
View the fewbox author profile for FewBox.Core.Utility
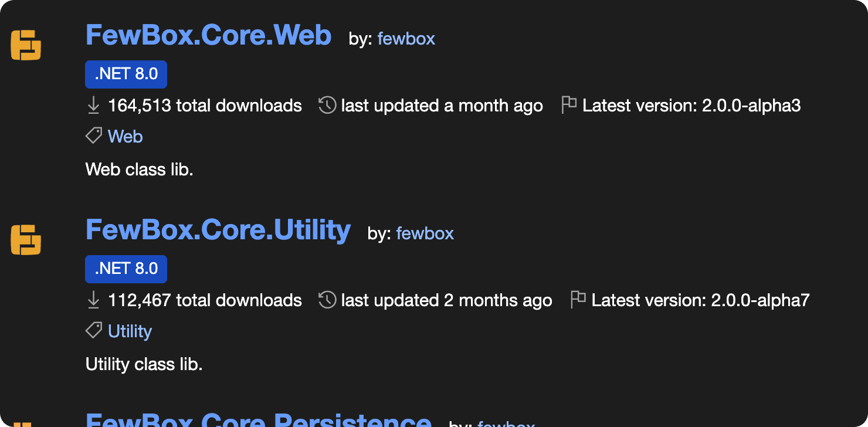click(x=425, y=233)
